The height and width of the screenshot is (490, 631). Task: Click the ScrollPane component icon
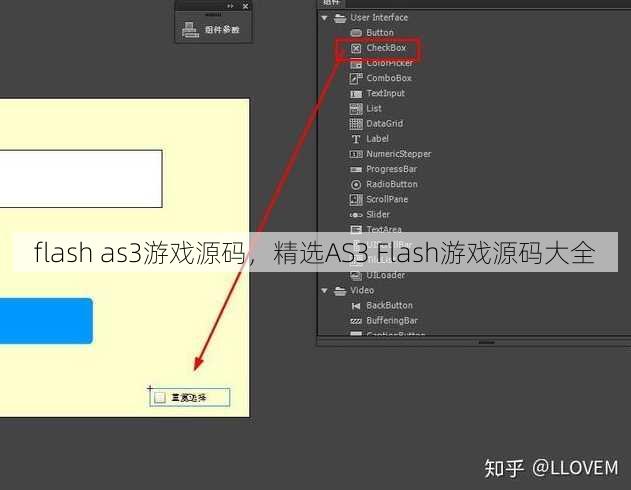point(356,200)
